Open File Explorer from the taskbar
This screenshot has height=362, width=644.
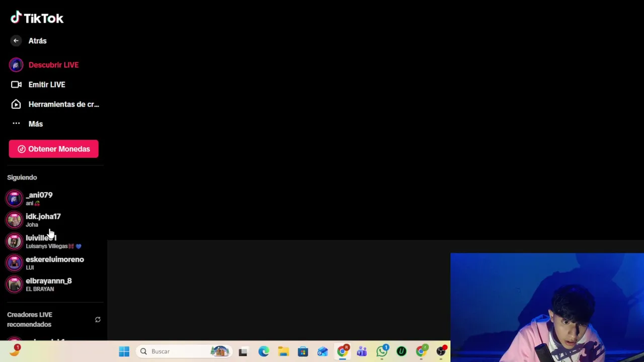[283, 351]
